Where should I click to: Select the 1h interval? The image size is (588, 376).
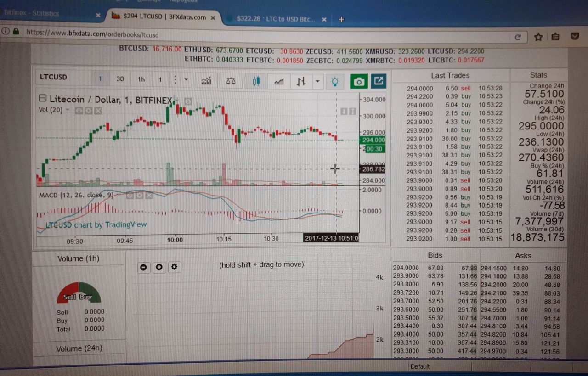click(x=141, y=79)
